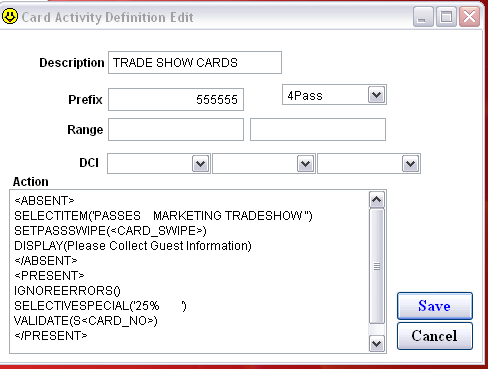Screen dimensions: 488x369
Task: Click the IGNOREERRORS() line
Action: 67,291
